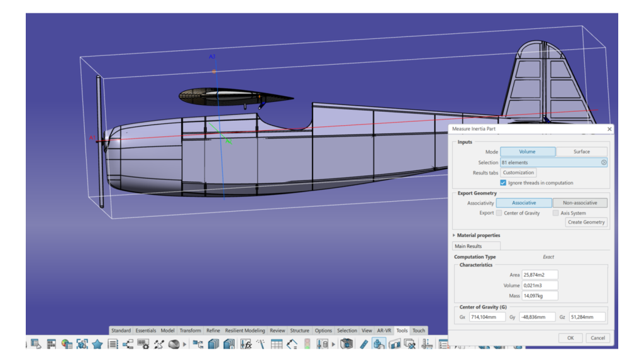The width and height of the screenshot is (644, 362).
Task: Click the blue star favorites icon
Action: coord(97,344)
